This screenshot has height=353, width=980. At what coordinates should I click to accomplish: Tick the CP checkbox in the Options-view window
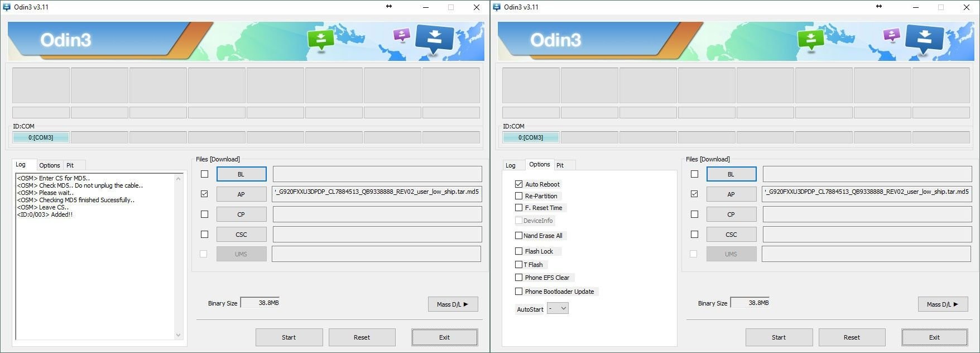tap(694, 214)
